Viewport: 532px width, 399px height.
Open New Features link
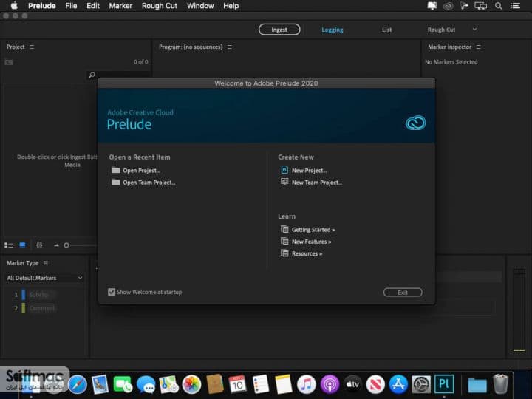(312, 242)
